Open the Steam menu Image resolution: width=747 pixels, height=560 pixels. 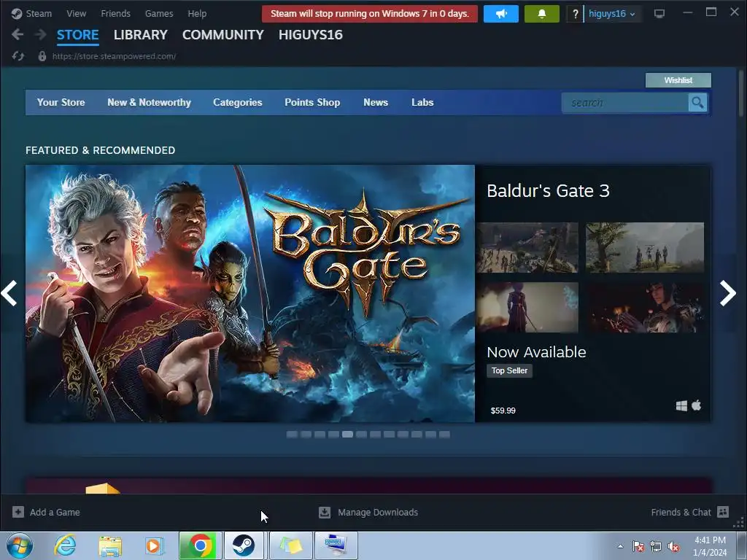pyautogui.click(x=39, y=13)
